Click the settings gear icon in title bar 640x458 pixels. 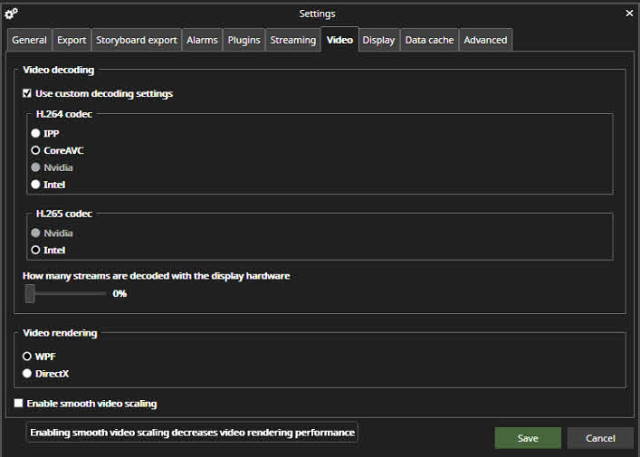[12, 13]
